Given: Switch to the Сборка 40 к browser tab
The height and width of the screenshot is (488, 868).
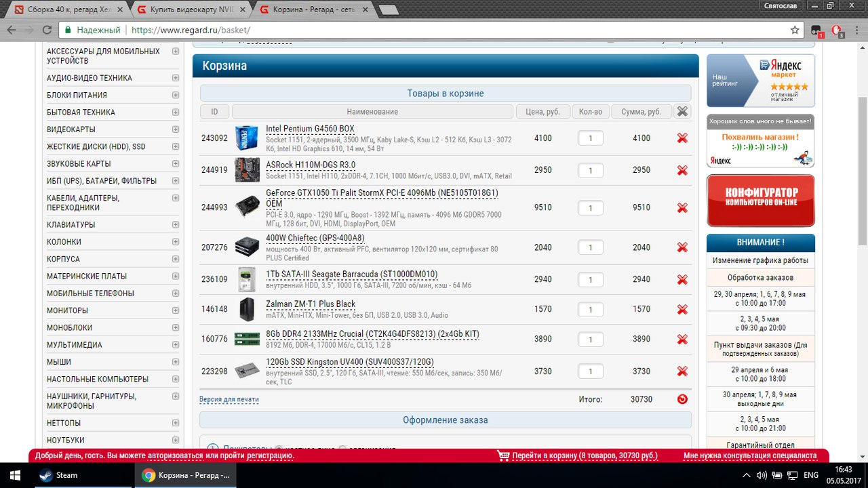Looking at the screenshot, I should [68, 9].
